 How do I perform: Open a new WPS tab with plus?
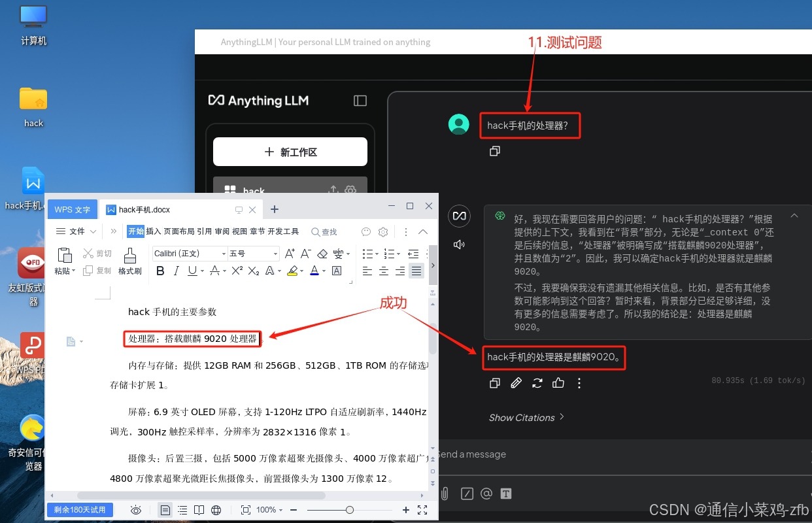pos(275,209)
